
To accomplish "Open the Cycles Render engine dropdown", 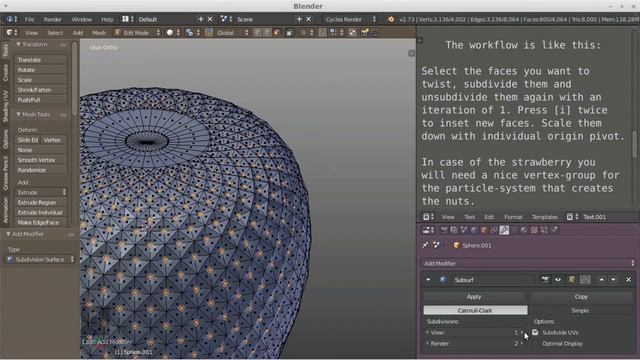I will click(350, 19).
